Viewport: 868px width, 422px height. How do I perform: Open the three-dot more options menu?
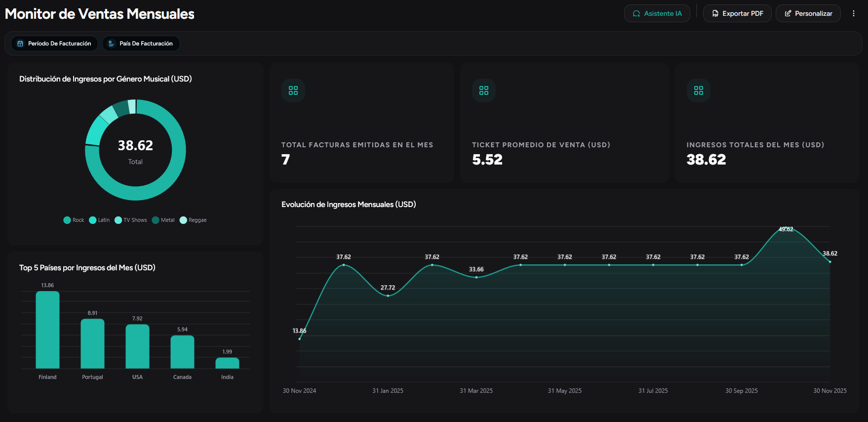pos(853,13)
